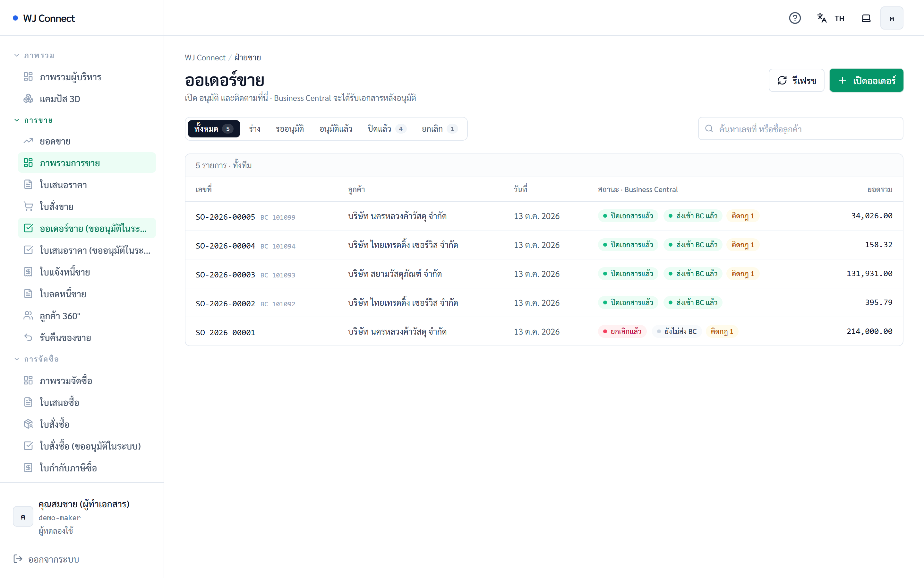Image resolution: width=924 pixels, height=578 pixels.
Task: Click WJ Connect breadcrumb link
Action: 205,57
